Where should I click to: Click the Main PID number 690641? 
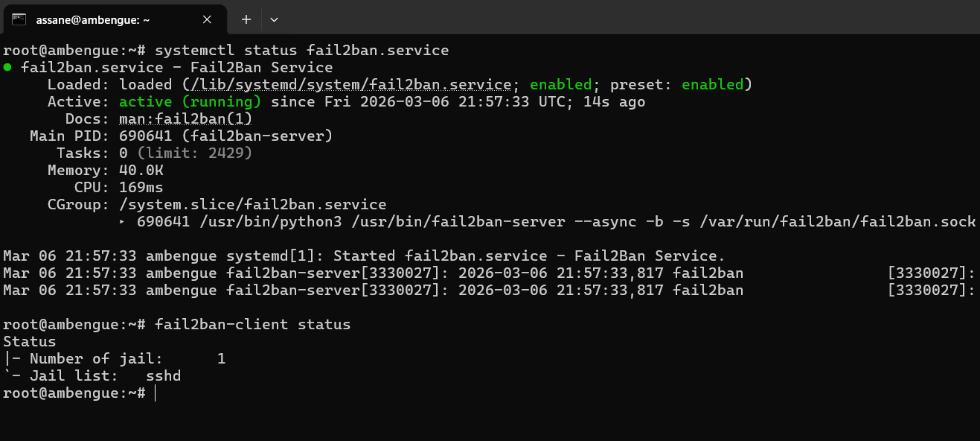[145, 136]
